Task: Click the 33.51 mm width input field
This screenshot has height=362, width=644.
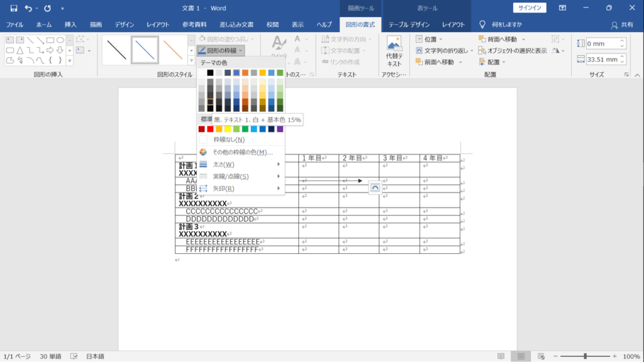Action: [x=602, y=60]
